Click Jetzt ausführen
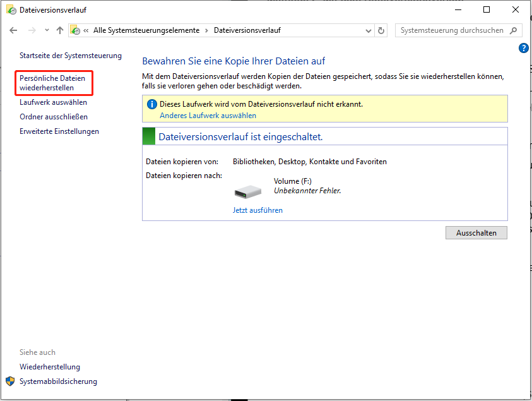The width and height of the screenshot is (532, 401). click(257, 210)
